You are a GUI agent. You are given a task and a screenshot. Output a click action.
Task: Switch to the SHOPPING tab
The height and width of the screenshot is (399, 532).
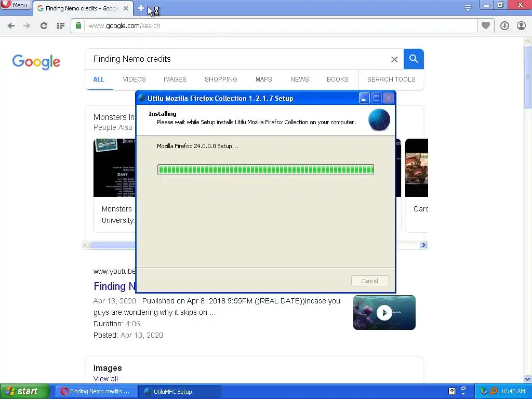pyautogui.click(x=221, y=79)
